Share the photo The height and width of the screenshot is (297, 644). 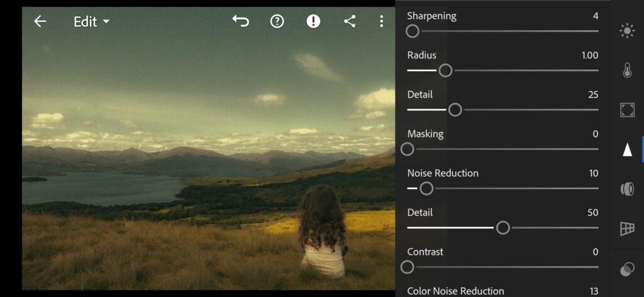click(x=350, y=21)
